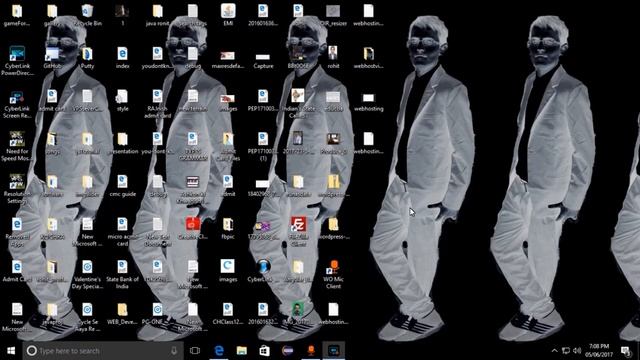The width and height of the screenshot is (640, 360).
Task: Open the network status tray icon
Action: pyautogui.click(x=566, y=351)
